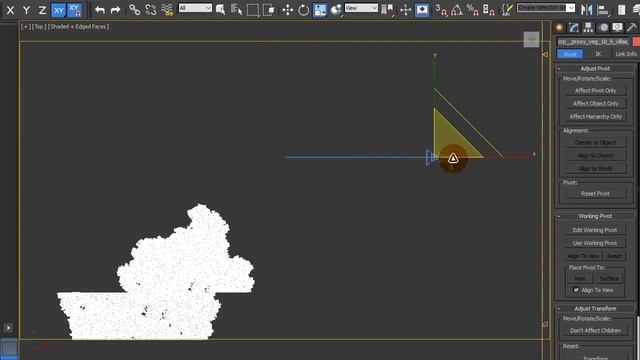Click Don't Affect Children button
This screenshot has height=360, width=640.
(x=596, y=331)
